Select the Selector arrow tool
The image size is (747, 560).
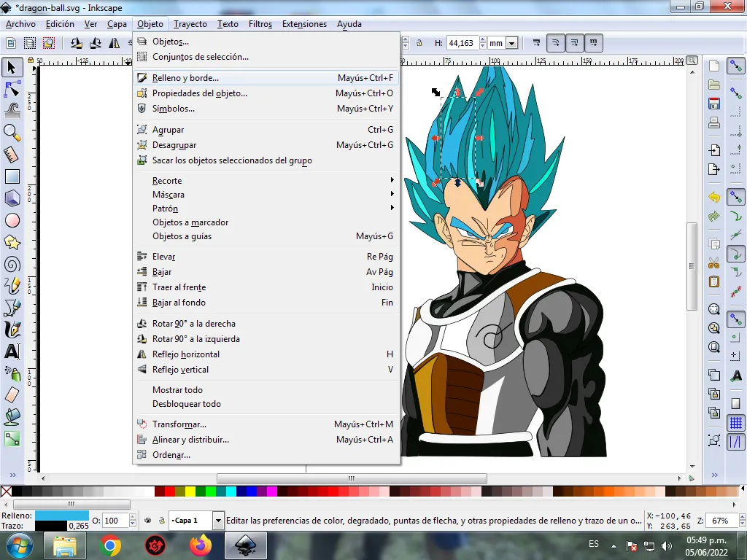(12, 67)
